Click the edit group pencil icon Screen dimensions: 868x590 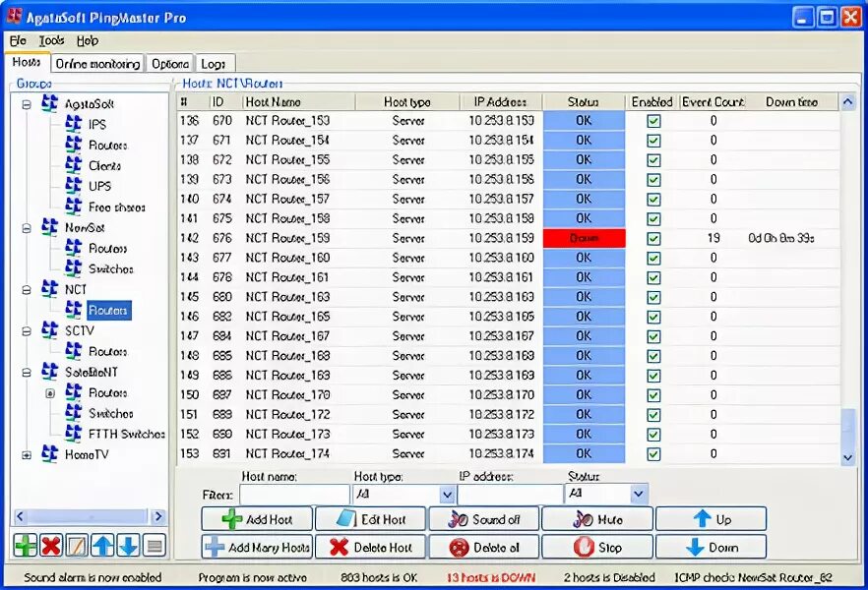pyautogui.click(x=77, y=546)
